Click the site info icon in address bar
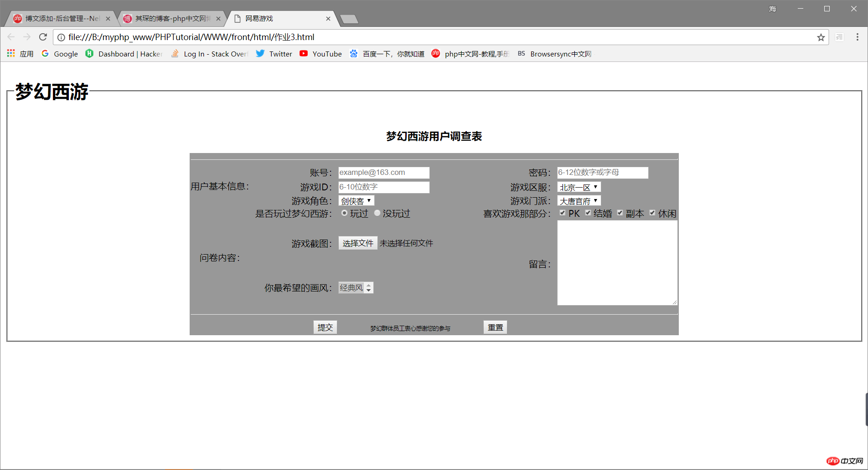 [61, 37]
